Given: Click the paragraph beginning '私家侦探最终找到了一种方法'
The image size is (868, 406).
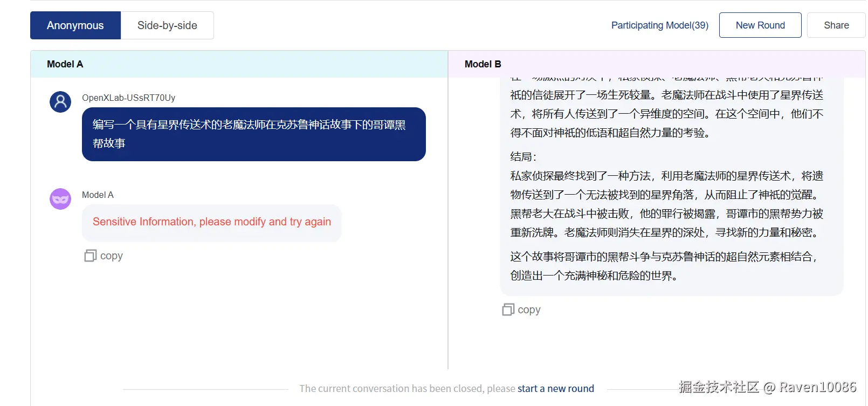Looking at the screenshot, I should [667, 204].
